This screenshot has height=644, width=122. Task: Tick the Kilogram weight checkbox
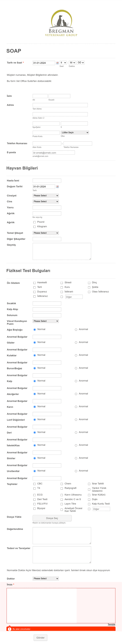(x=34, y=227)
